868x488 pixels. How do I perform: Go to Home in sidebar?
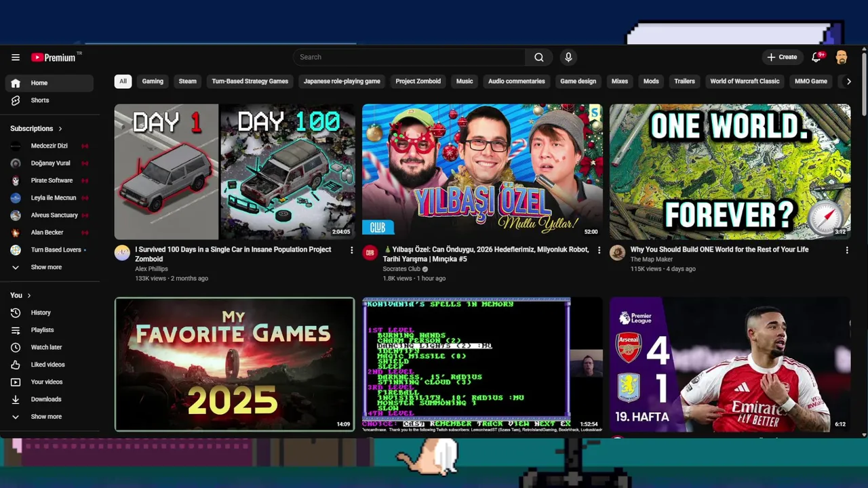coord(49,83)
